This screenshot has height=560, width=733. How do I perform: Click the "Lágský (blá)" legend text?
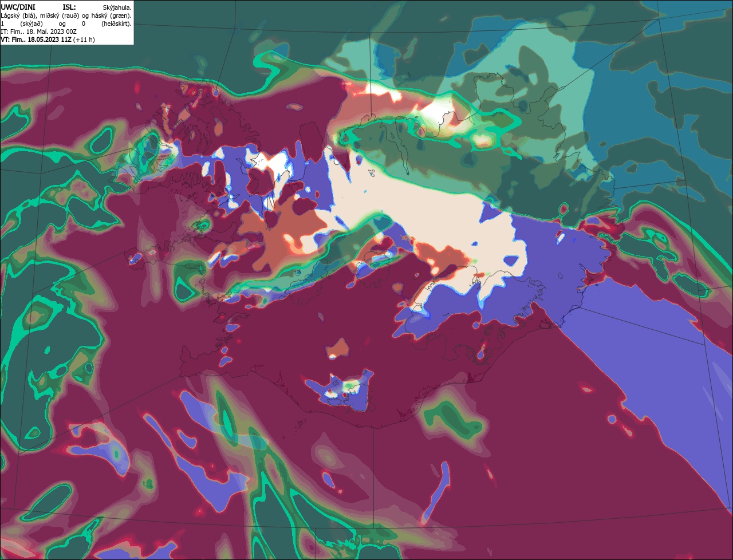(x=19, y=16)
